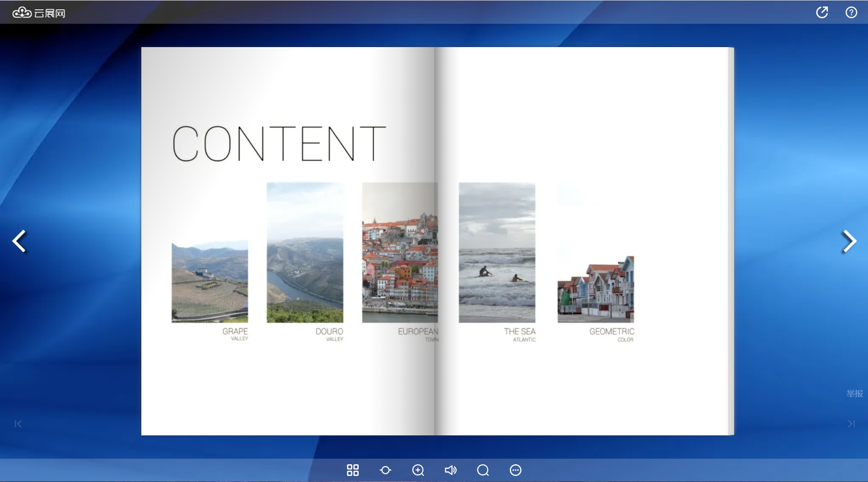Image resolution: width=868 pixels, height=482 pixels.
Task: Go to the next page
Action: click(x=849, y=241)
